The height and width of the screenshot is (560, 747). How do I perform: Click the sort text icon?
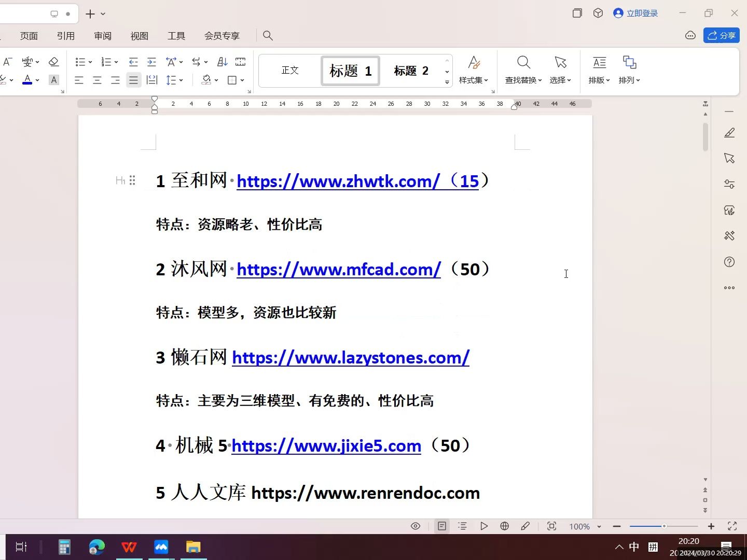(x=223, y=62)
